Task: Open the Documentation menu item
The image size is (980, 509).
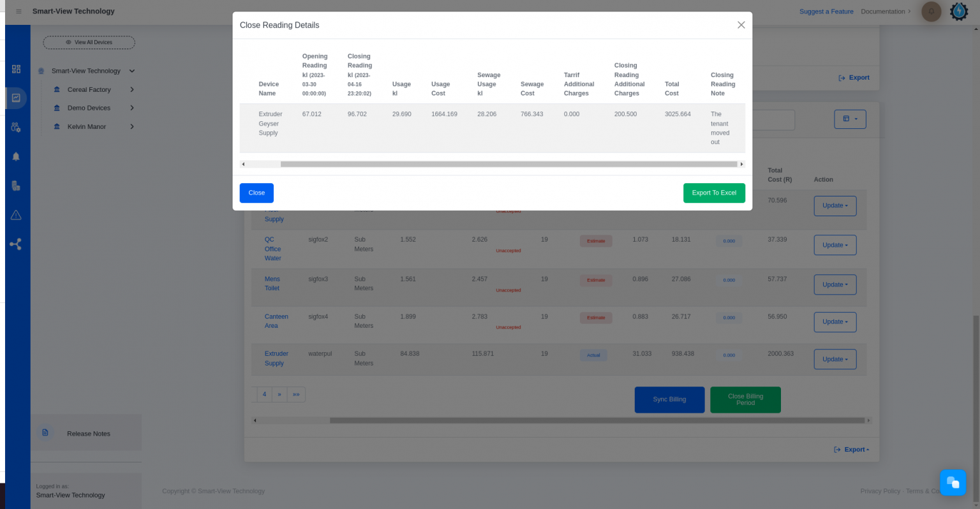Action: tap(885, 11)
